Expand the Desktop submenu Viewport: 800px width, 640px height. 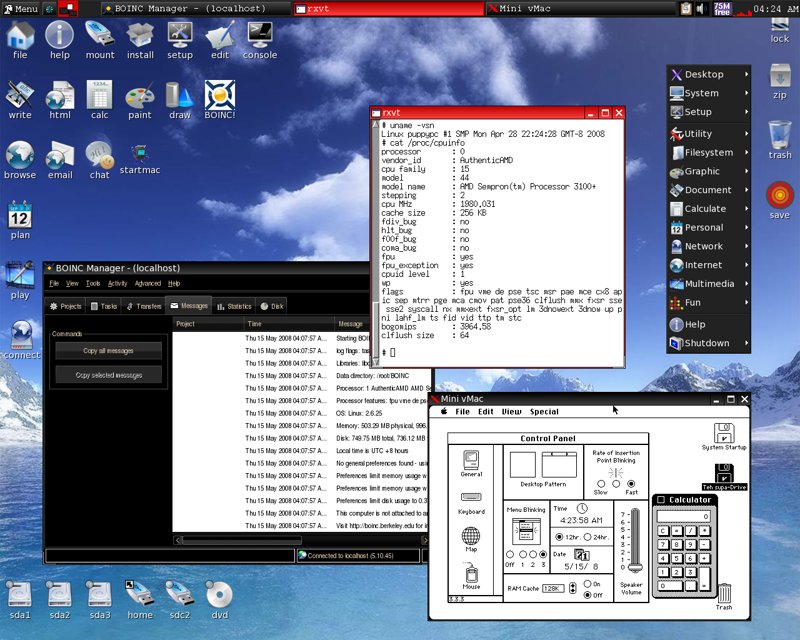(708, 74)
